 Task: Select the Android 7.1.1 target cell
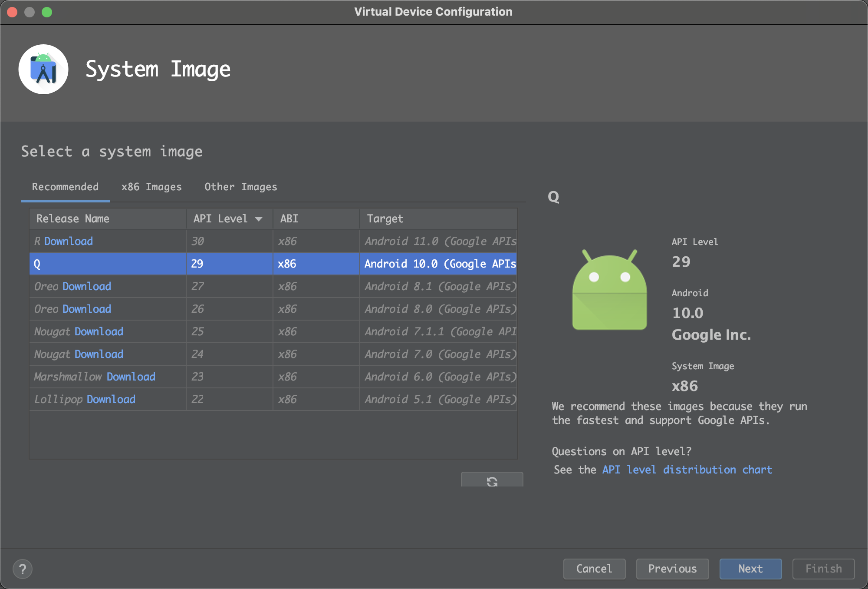click(x=438, y=331)
